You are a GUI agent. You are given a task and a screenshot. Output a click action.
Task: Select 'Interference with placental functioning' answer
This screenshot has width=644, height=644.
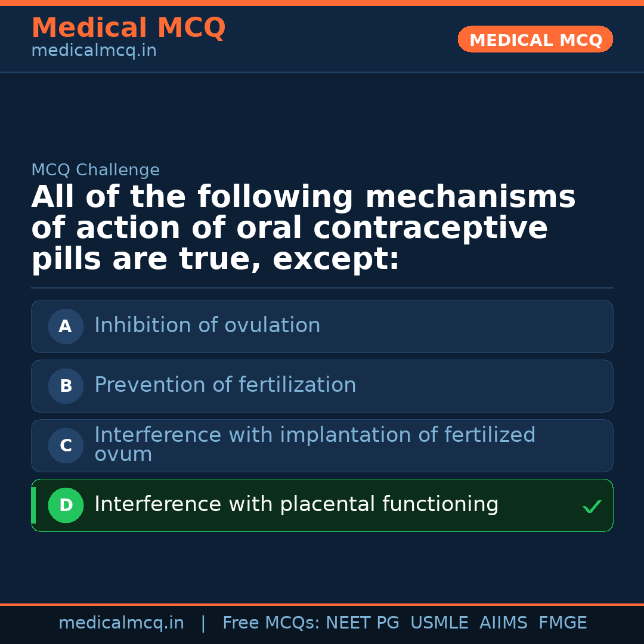(x=296, y=504)
